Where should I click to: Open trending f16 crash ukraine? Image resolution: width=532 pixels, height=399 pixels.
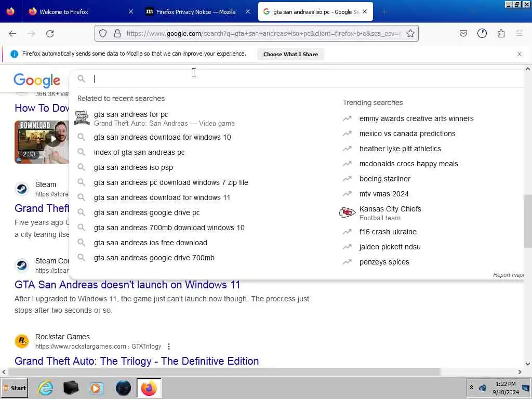point(388,232)
